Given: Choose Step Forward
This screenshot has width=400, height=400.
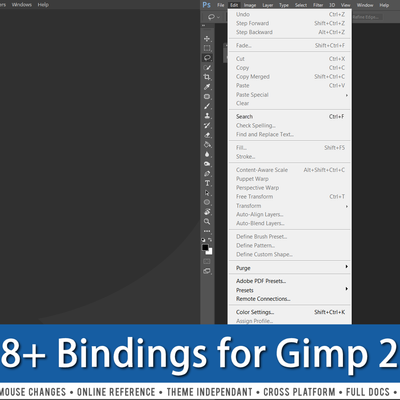Looking at the screenshot, I should click(289, 23).
